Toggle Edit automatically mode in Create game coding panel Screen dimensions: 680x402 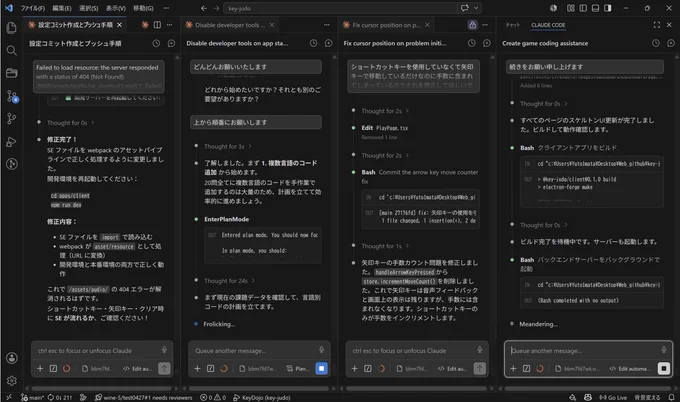pos(630,369)
